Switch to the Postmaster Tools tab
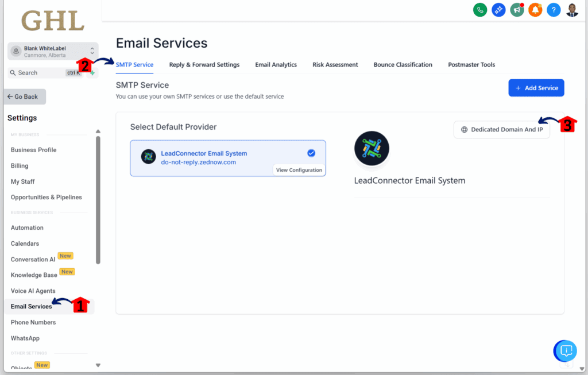The image size is (588, 375). tap(472, 64)
